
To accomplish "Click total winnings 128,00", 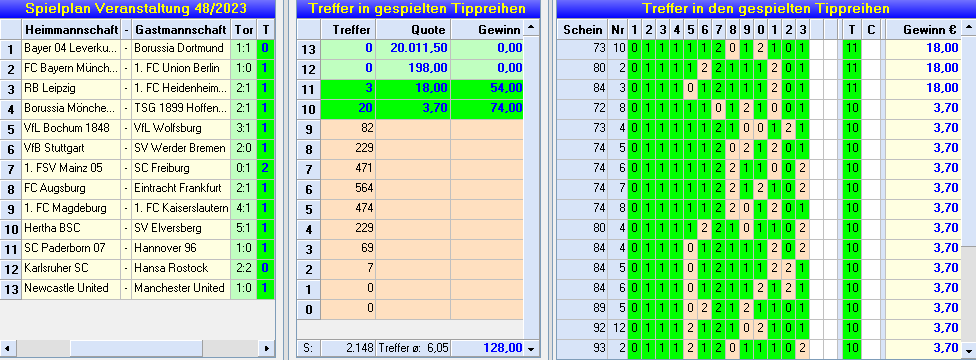I will click(487, 348).
